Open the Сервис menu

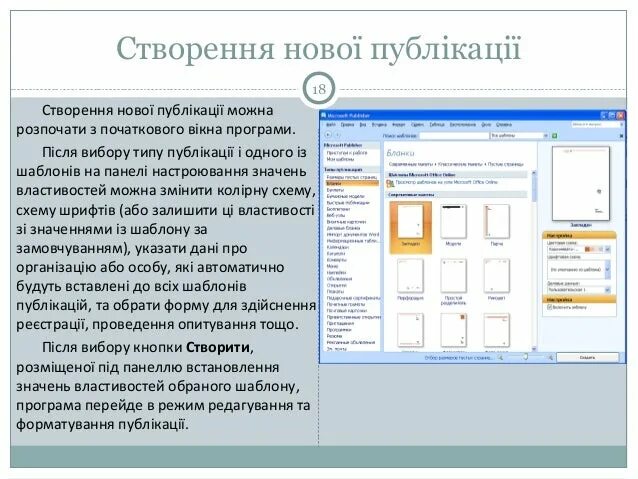point(417,125)
